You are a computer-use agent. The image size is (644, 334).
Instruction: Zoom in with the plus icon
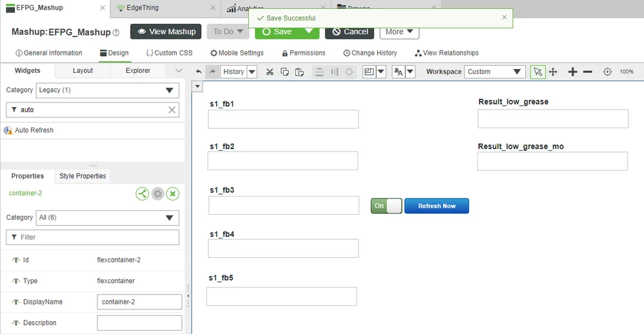[x=572, y=72]
